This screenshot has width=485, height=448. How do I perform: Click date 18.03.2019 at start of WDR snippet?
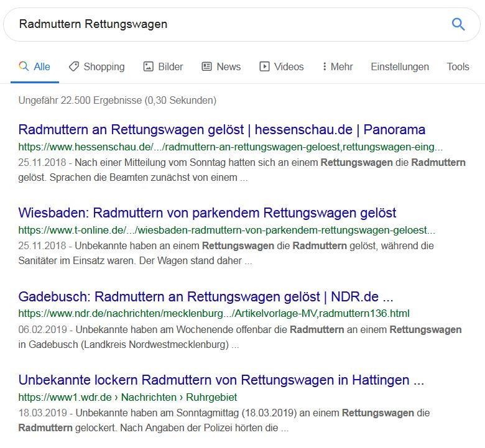click(43, 413)
